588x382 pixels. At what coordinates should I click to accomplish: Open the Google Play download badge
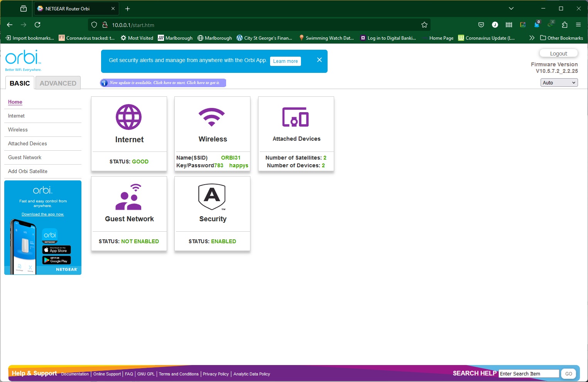57,260
